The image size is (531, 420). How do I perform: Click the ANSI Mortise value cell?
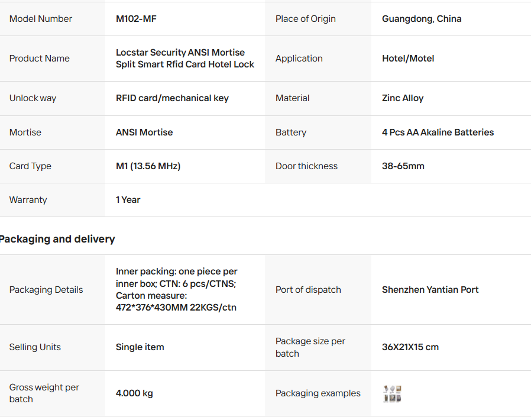[144, 133]
